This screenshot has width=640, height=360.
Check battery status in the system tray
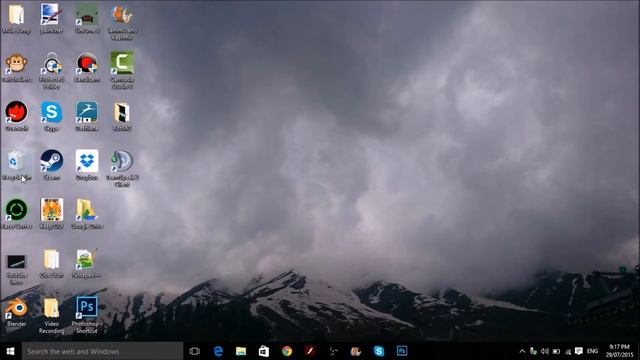[556, 351]
